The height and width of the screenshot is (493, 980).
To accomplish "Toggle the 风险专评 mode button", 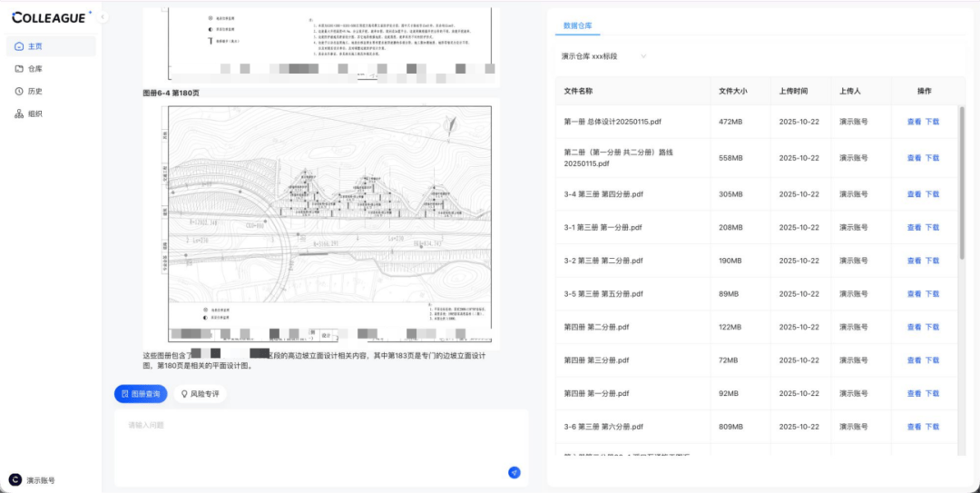I will (199, 394).
